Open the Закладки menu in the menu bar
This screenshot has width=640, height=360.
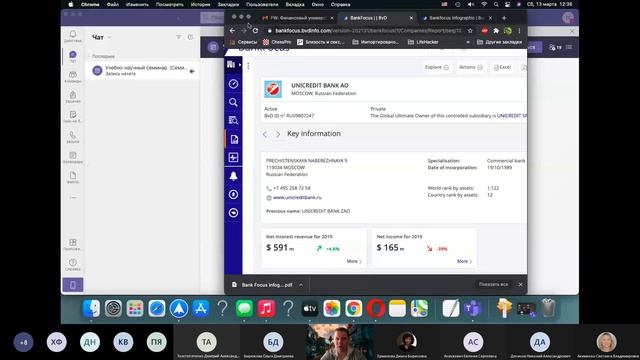pos(228,4)
